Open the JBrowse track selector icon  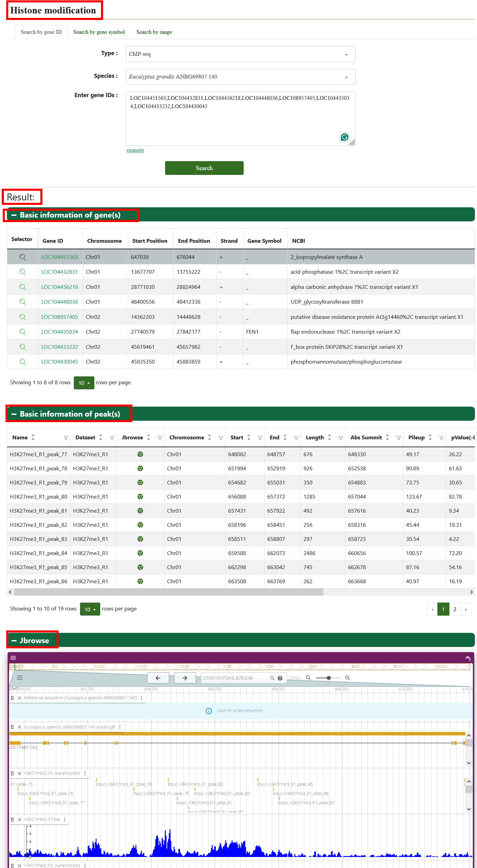click(x=20, y=678)
